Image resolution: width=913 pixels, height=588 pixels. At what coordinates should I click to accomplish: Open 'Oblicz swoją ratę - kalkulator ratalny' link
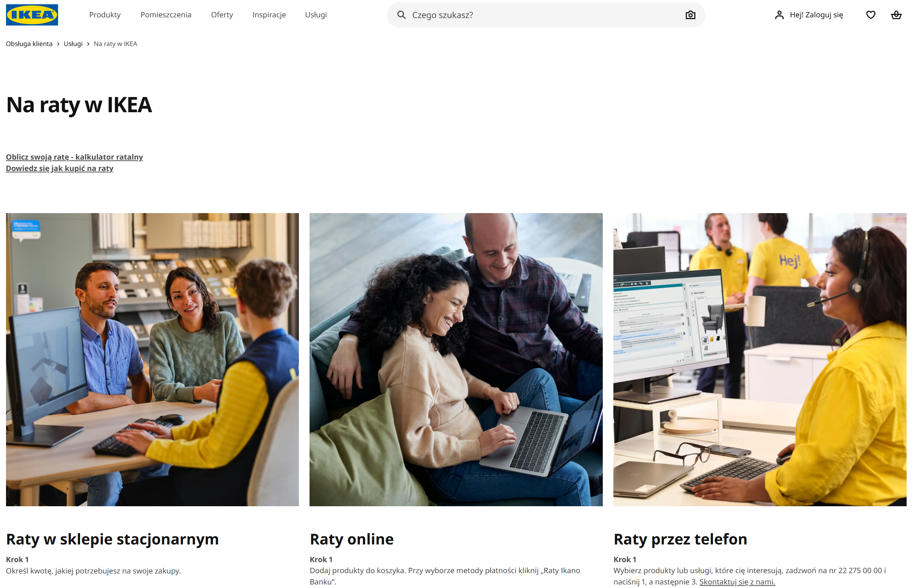coord(74,157)
